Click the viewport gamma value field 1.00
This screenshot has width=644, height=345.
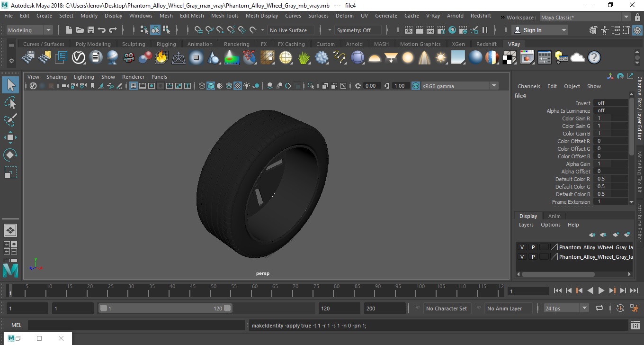pos(400,86)
